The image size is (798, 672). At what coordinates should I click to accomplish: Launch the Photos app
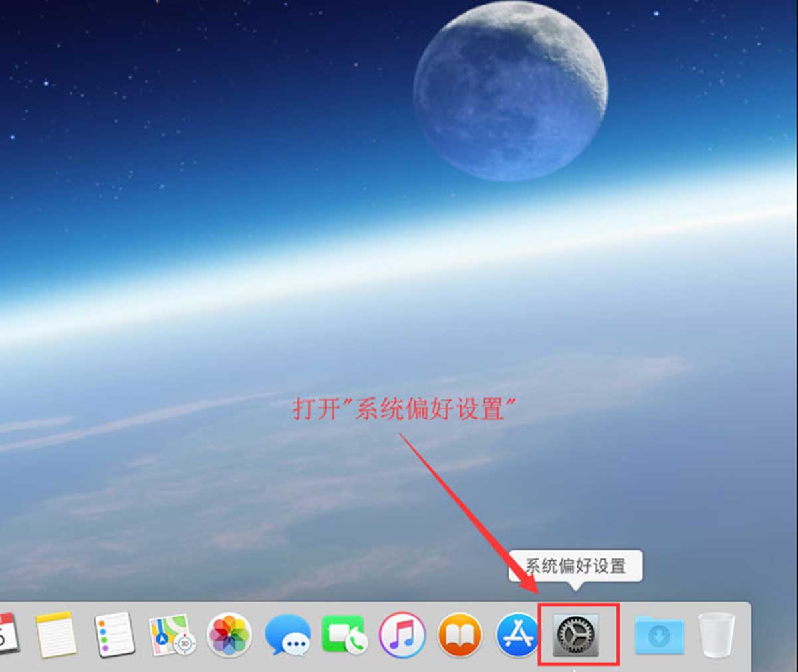[229, 635]
